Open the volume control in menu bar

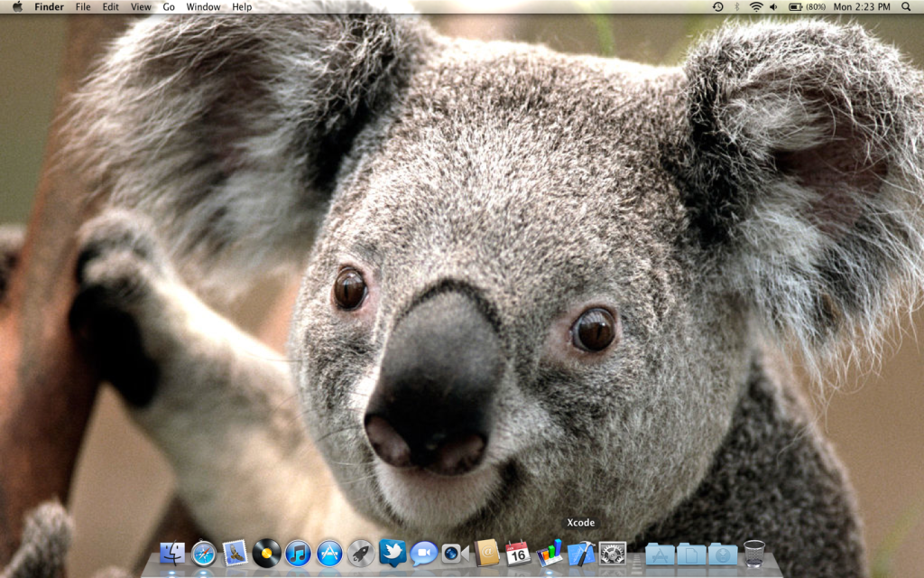pyautogui.click(x=773, y=6)
